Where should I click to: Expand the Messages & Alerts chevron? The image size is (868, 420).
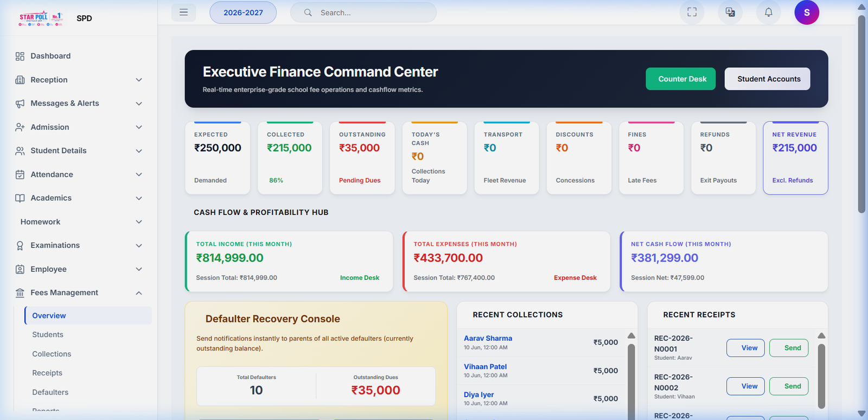click(139, 103)
